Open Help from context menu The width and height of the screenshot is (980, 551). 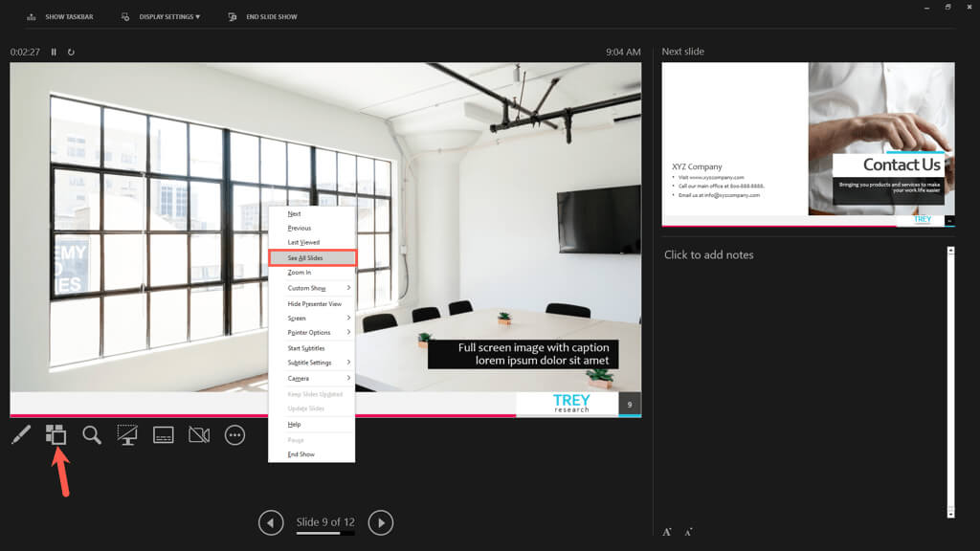click(x=312, y=424)
